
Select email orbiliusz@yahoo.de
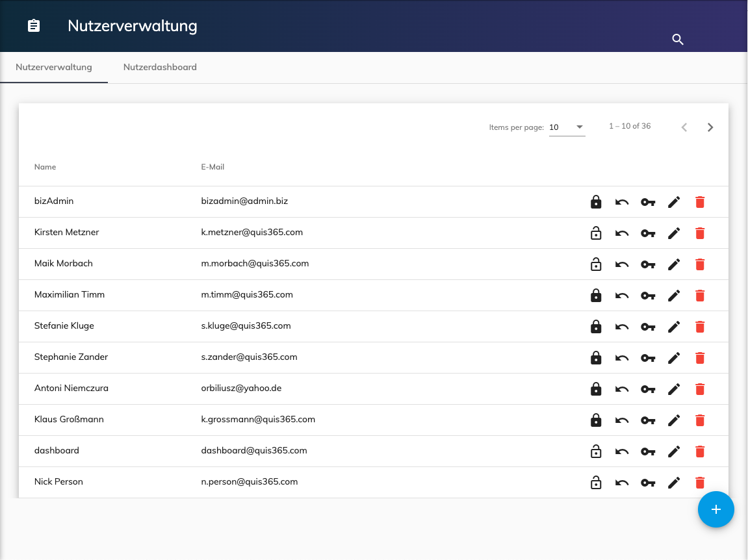(x=241, y=388)
